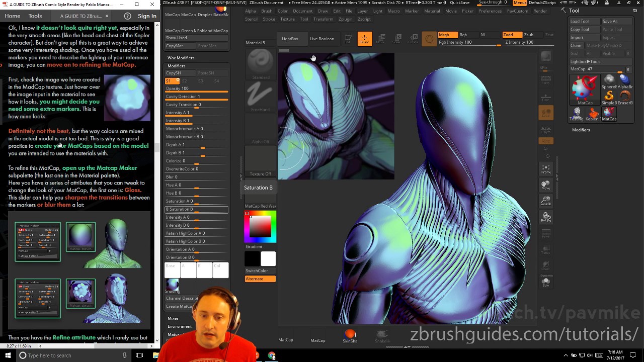The image size is (644, 362).
Task: Click the color picker square
Action: 260,226
